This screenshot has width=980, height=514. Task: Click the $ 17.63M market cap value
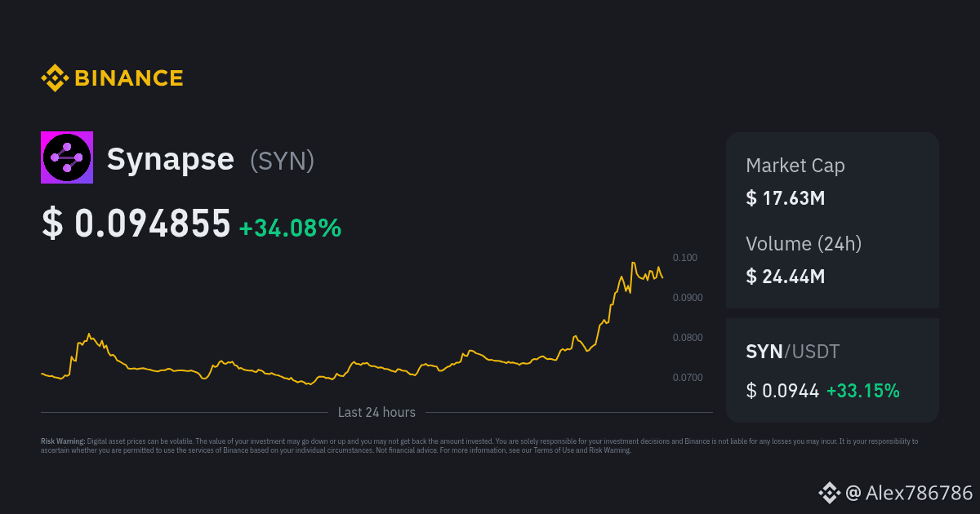point(786,197)
